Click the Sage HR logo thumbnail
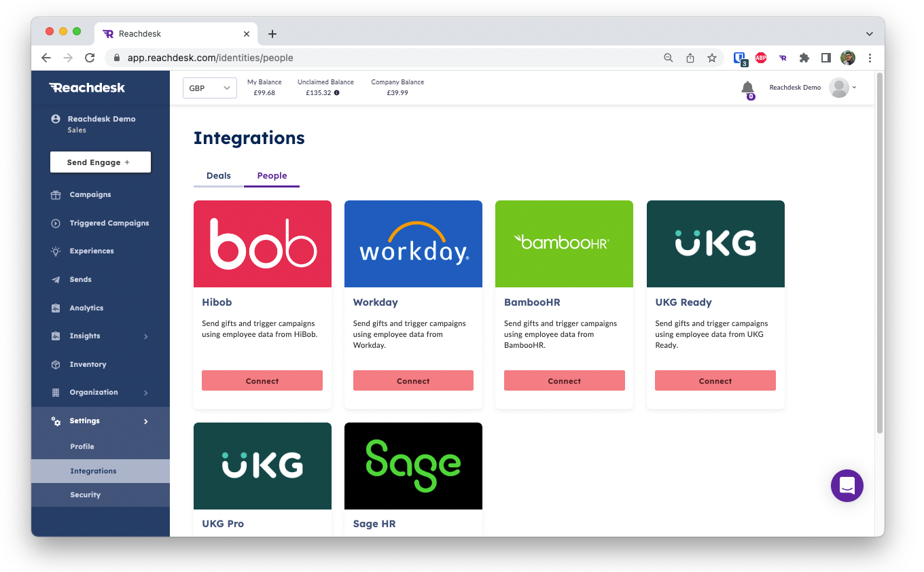924x572 pixels. 413,466
